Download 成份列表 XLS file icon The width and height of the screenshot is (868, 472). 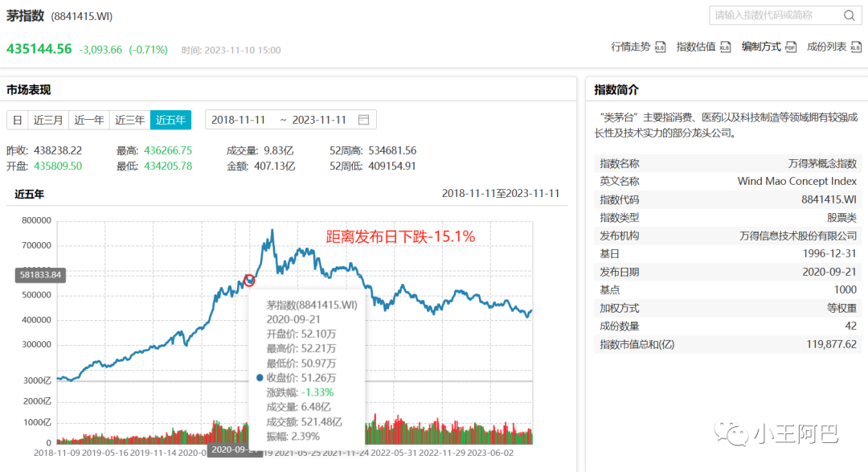pos(856,47)
